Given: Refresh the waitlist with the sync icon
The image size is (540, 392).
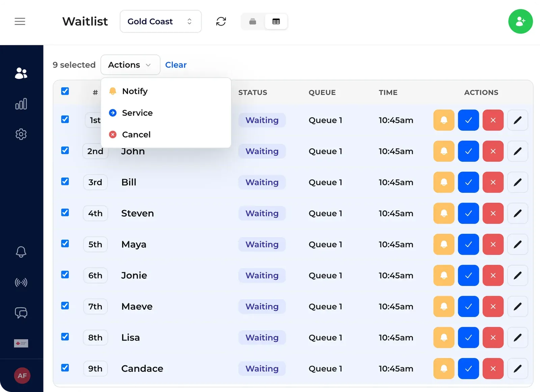Looking at the screenshot, I should (221, 22).
